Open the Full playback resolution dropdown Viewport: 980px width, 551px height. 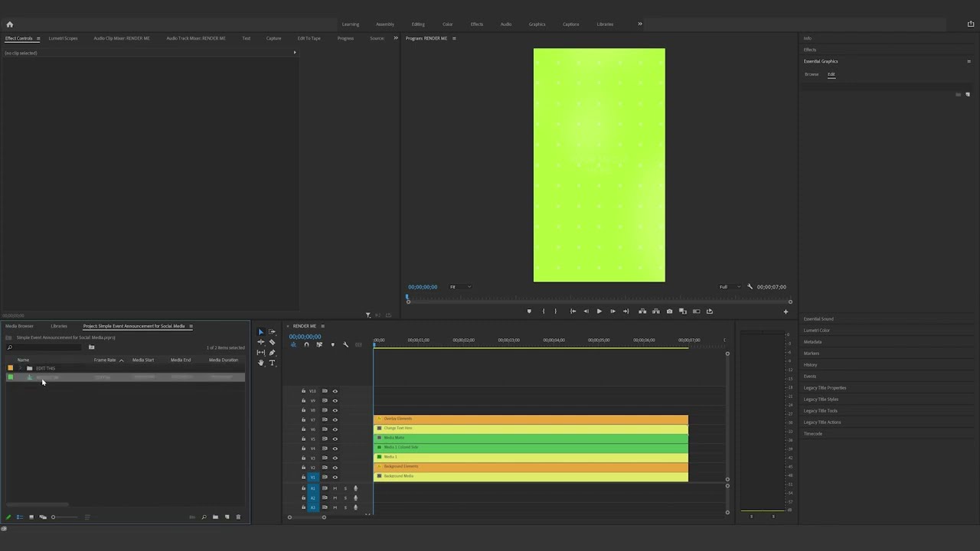[x=730, y=287]
